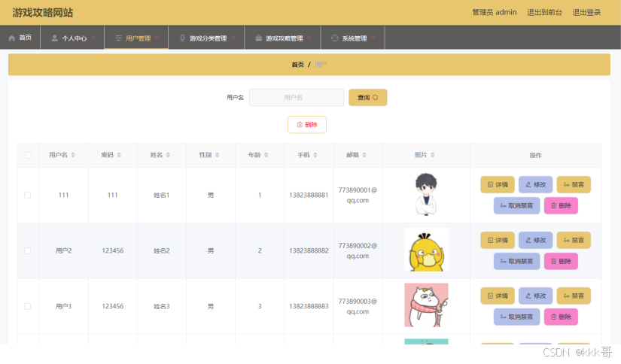This screenshot has height=364, width=621.
Task: Click the 管理员 admin label
Action: pos(495,12)
